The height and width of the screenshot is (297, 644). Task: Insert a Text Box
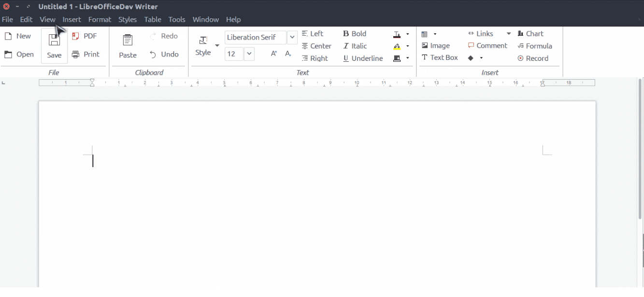(440, 57)
